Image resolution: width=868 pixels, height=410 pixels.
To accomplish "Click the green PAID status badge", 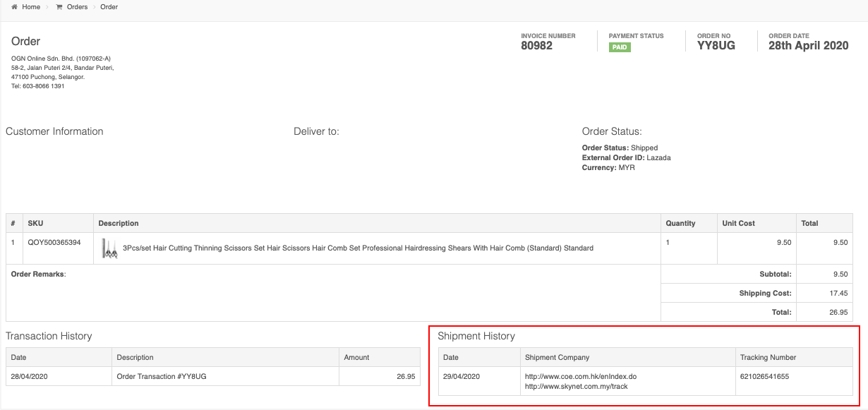I will [x=620, y=47].
